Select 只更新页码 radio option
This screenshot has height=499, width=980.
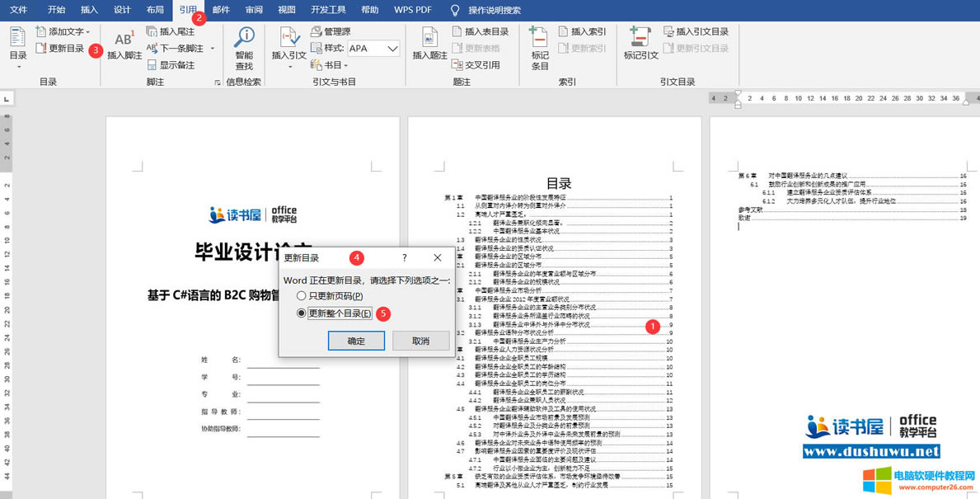pyautogui.click(x=302, y=296)
